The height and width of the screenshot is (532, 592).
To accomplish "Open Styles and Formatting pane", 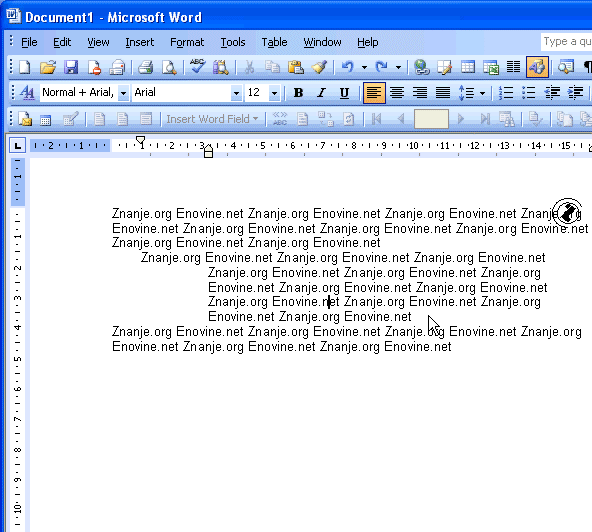I will [x=27, y=93].
